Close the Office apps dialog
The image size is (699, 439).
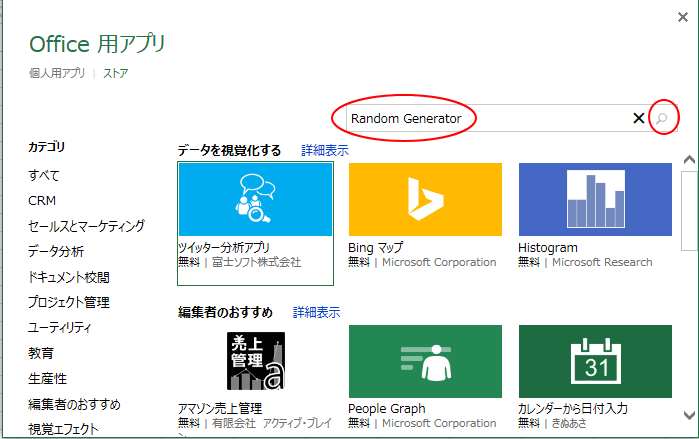click(683, 17)
